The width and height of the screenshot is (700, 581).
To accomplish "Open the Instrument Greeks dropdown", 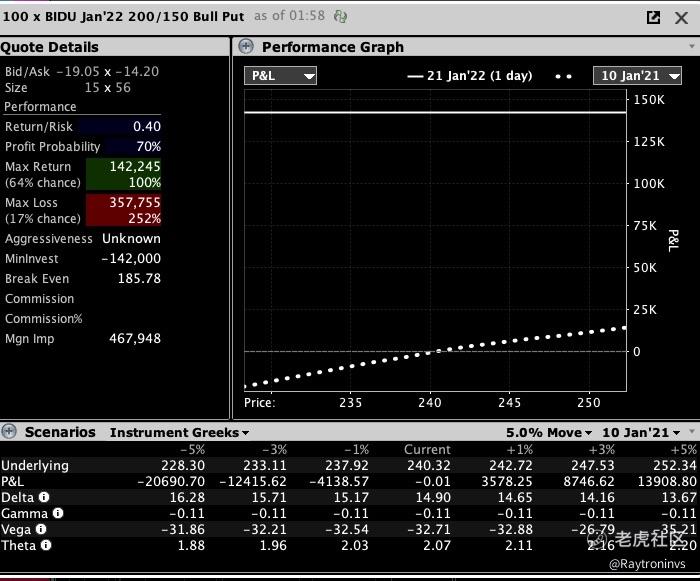I will click(x=179, y=432).
